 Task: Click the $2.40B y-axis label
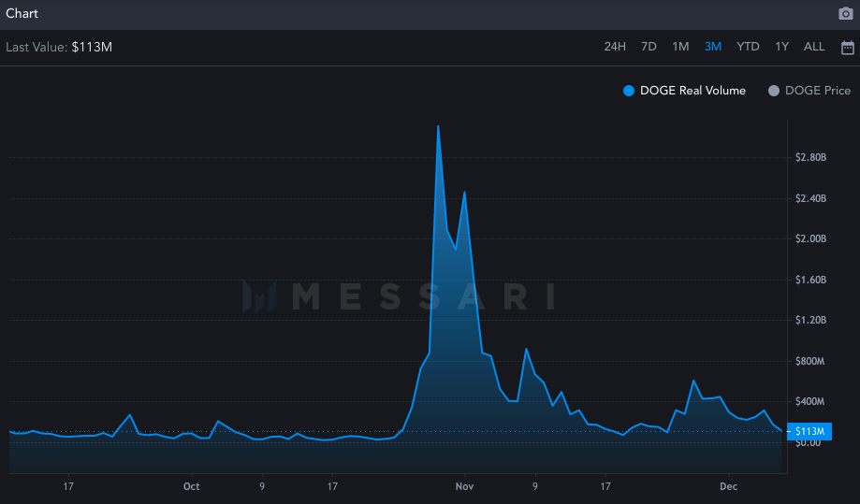[810, 198]
